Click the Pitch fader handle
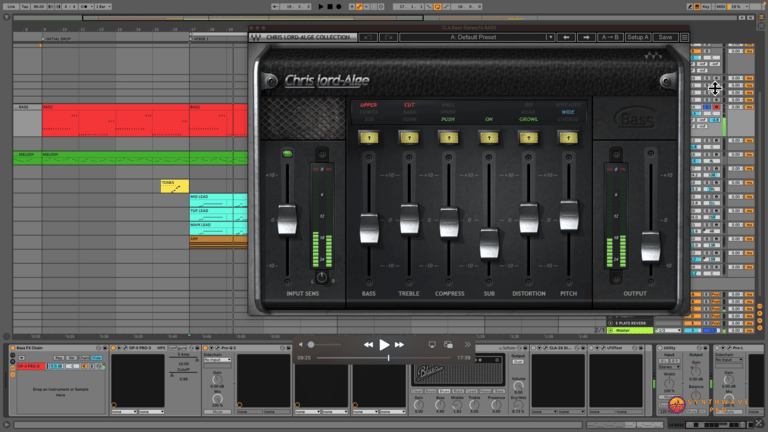 coord(568,215)
